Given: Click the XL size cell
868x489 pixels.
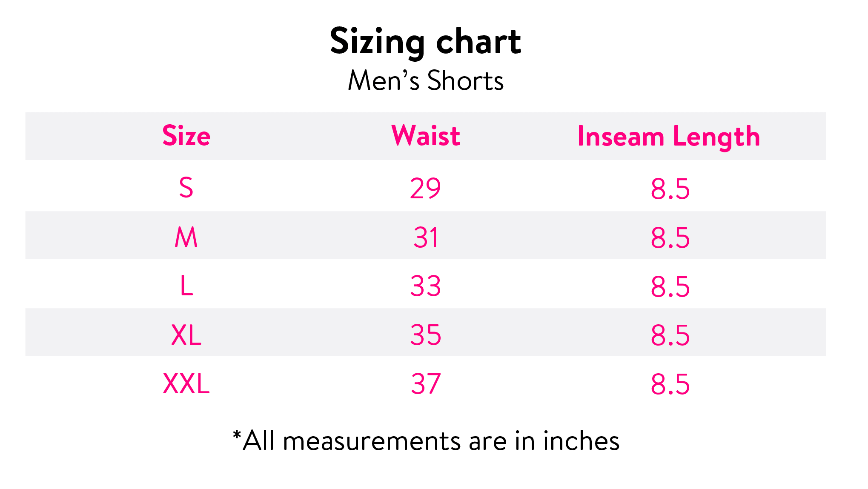Looking at the screenshot, I should pyautogui.click(x=186, y=335).
